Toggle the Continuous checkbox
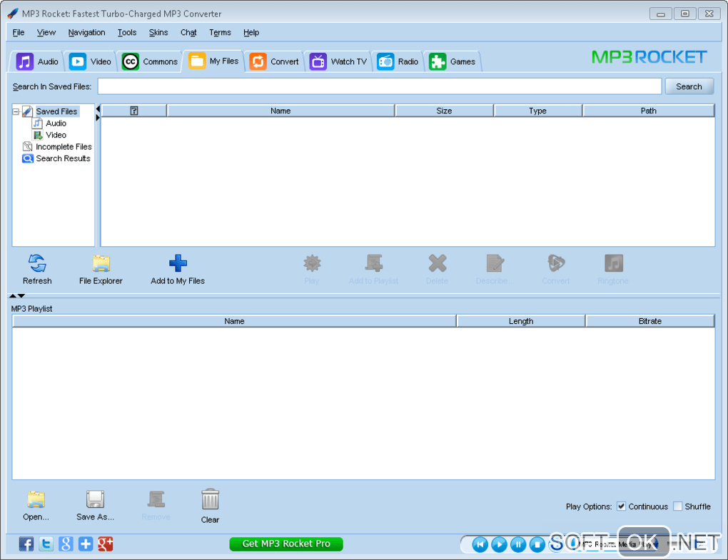 click(621, 506)
